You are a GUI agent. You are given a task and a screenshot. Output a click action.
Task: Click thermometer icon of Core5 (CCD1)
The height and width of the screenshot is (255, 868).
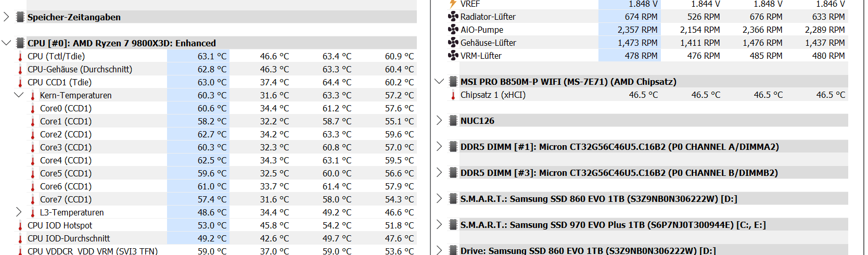(x=33, y=173)
